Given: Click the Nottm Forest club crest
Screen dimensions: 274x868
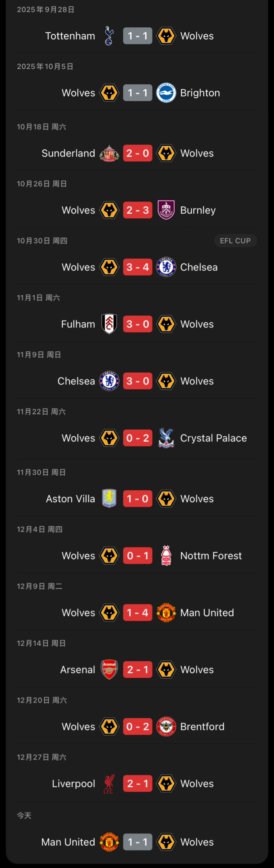Looking at the screenshot, I should point(166,556).
